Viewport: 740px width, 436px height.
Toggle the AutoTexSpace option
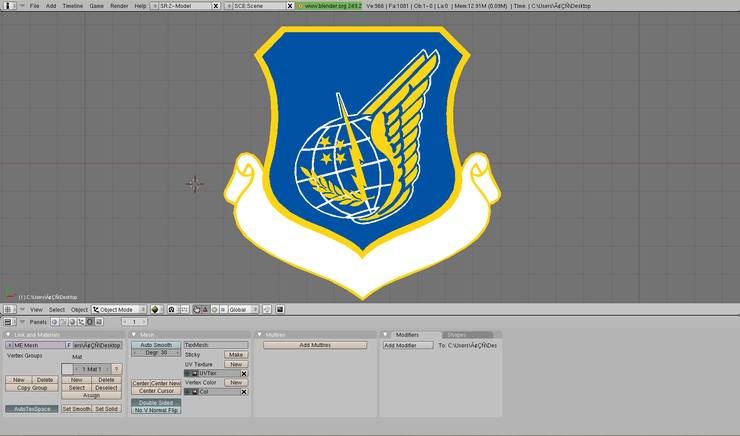click(x=32, y=409)
